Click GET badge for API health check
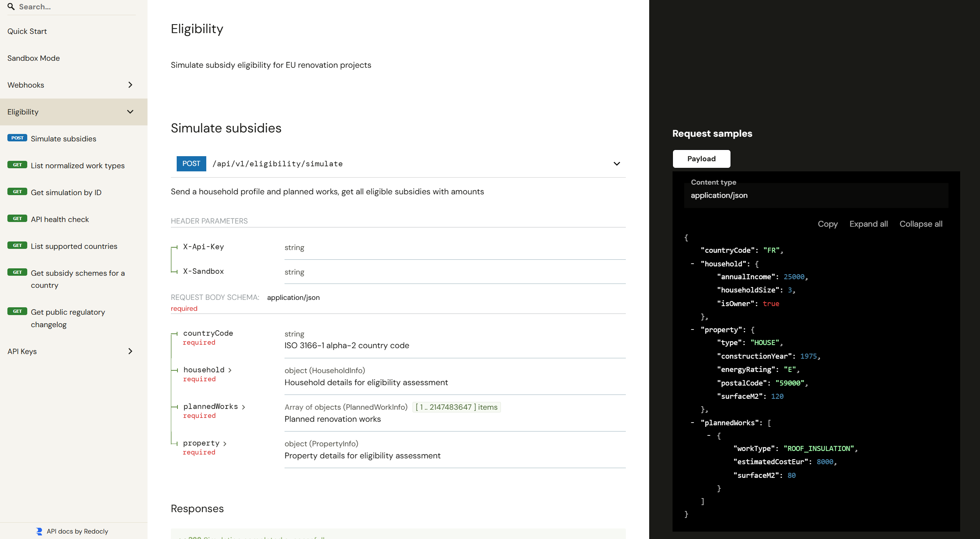 [17, 218]
